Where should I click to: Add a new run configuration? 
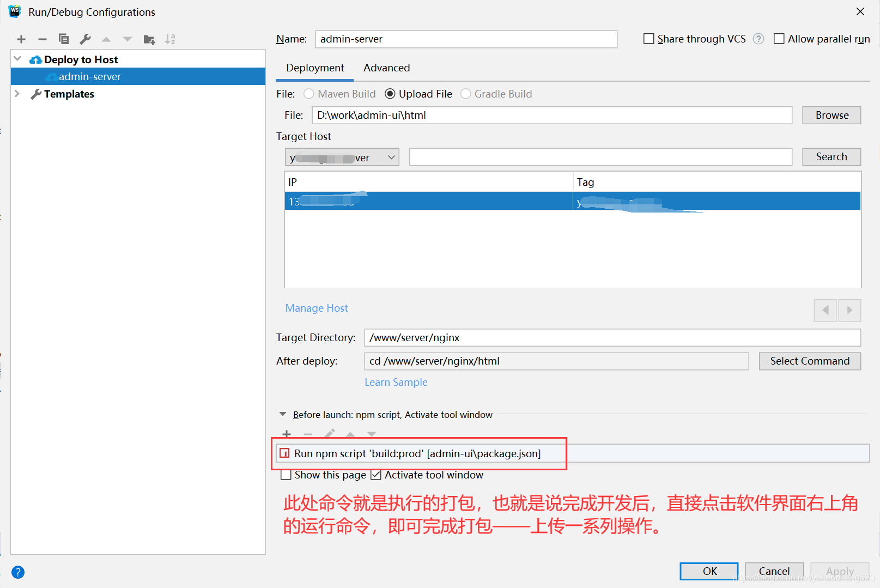pyautogui.click(x=21, y=39)
